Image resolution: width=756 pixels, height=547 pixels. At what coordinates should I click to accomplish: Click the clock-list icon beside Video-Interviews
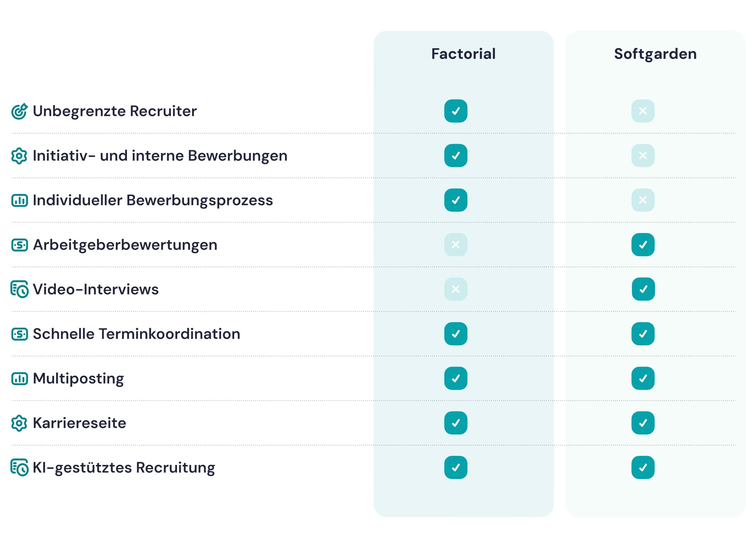pyautogui.click(x=19, y=289)
